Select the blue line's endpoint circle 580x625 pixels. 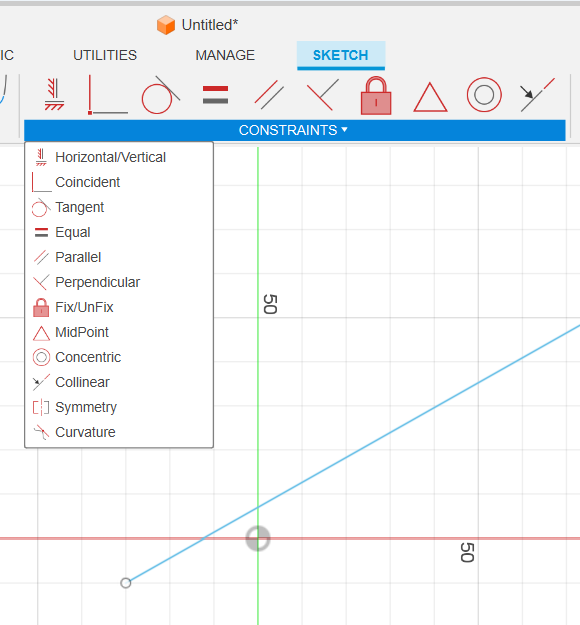click(126, 583)
